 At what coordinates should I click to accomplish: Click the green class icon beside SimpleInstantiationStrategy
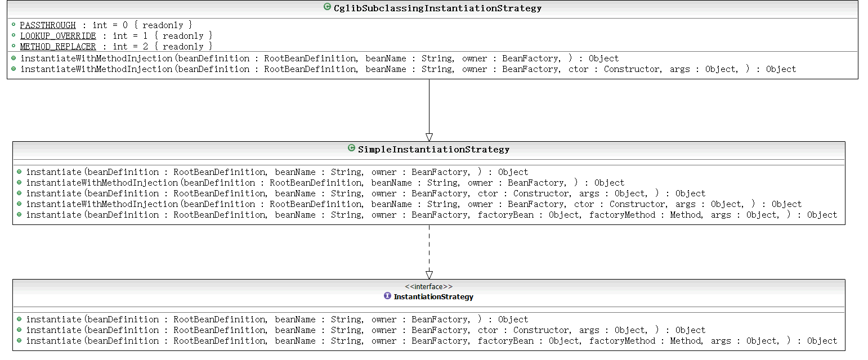coord(352,148)
